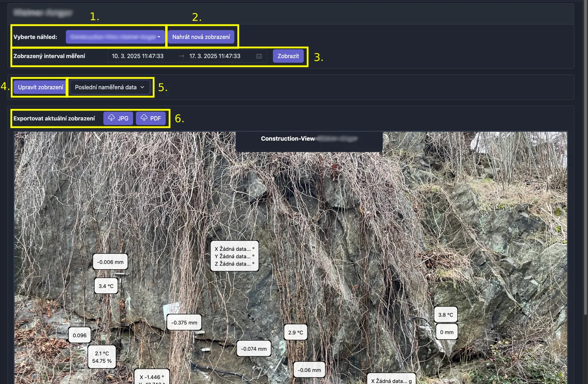Open the calendar icon in the date range
This screenshot has width=588, height=384.
[259, 56]
